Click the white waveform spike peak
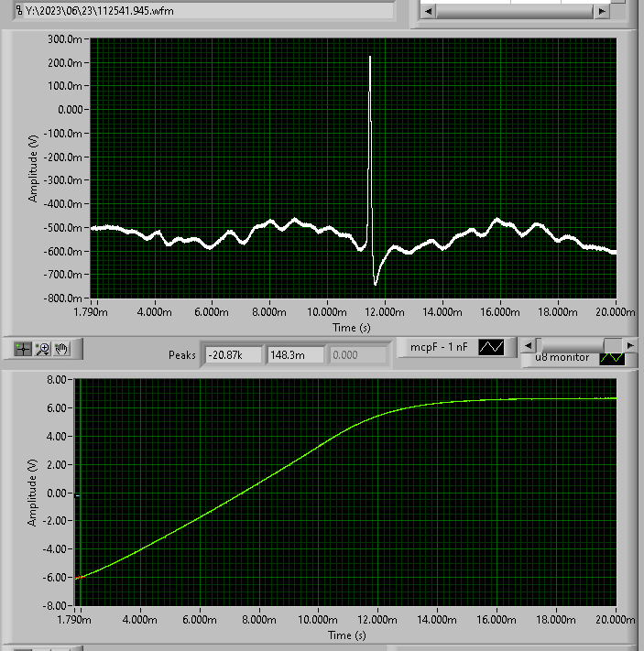Viewport: 644px width, 651px height. pyautogui.click(x=370, y=58)
